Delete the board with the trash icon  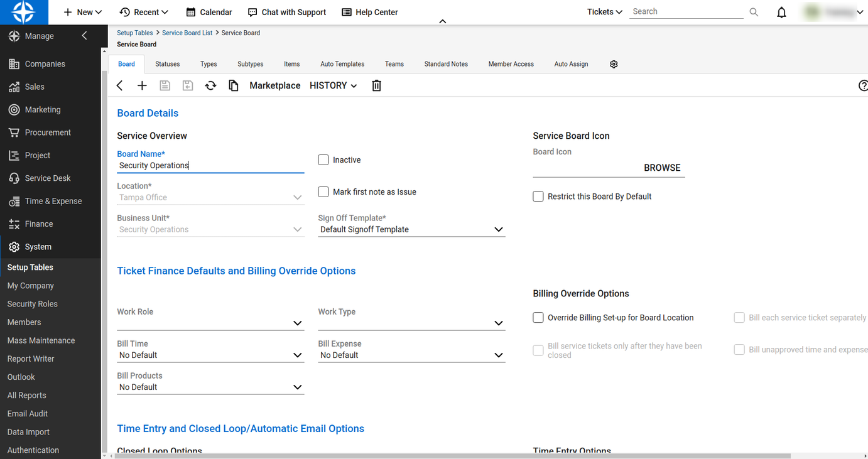click(x=376, y=85)
